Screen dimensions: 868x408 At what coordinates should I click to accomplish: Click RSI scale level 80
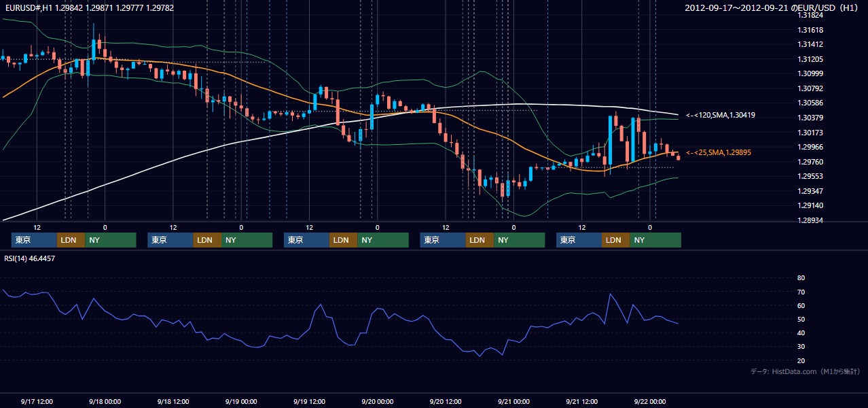[801, 278]
